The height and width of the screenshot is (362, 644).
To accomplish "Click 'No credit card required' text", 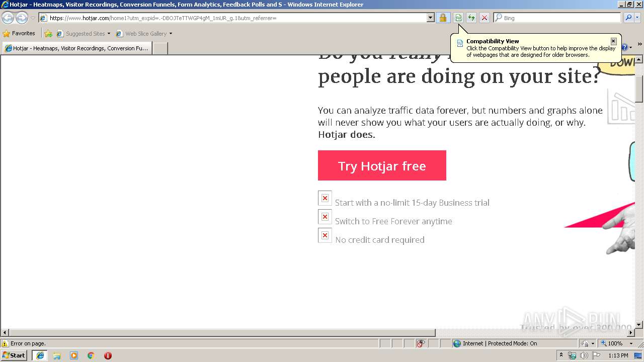I will [x=380, y=240].
